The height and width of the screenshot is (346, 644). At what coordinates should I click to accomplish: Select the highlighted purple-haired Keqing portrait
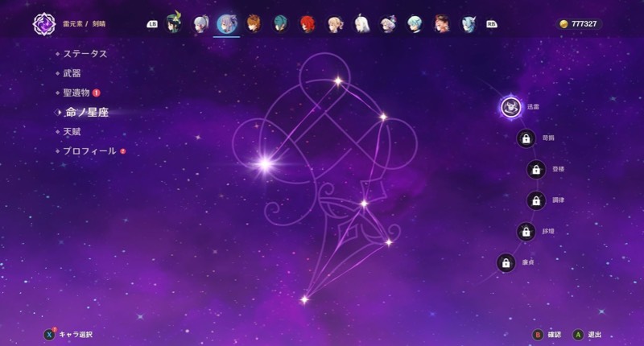227,24
